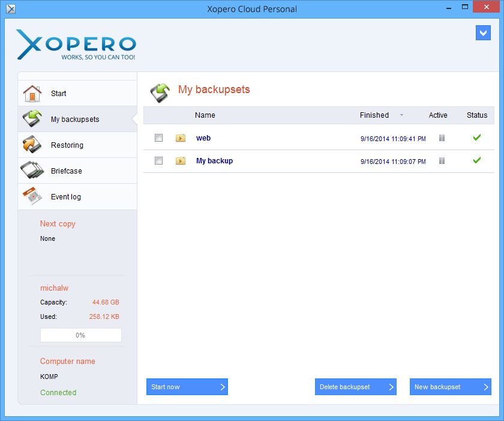Click the folder icon beside My backup

tap(181, 160)
